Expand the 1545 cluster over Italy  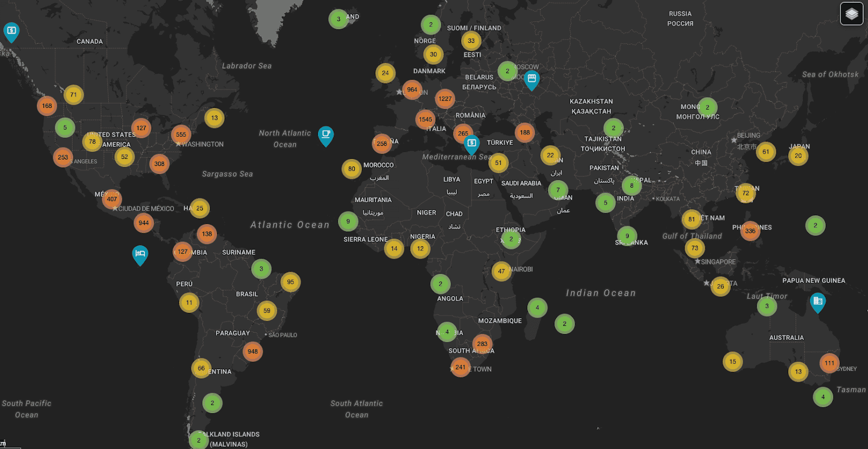coord(425,119)
